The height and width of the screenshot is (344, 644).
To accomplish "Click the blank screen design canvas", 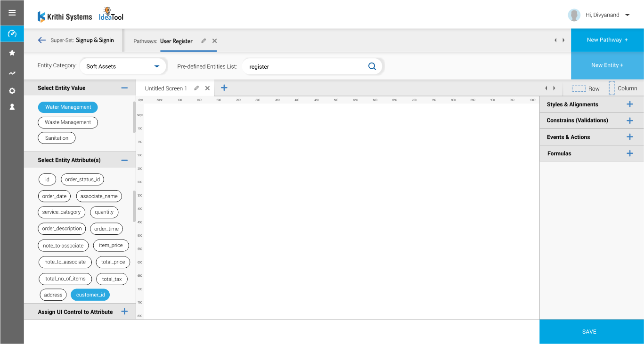I will [341, 211].
